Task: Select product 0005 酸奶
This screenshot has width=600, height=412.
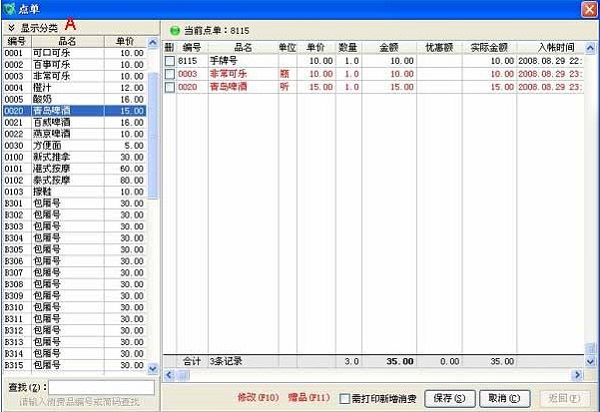Action: pos(75,99)
